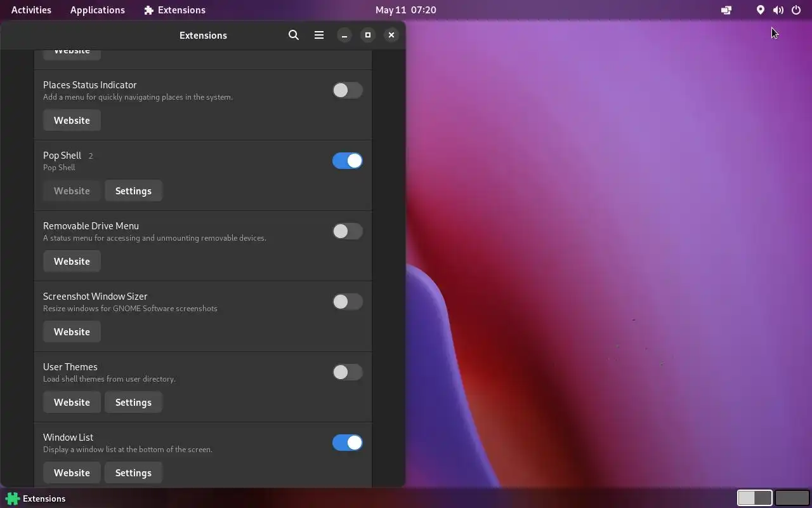Open the hamburger menu in Extensions

[319, 35]
